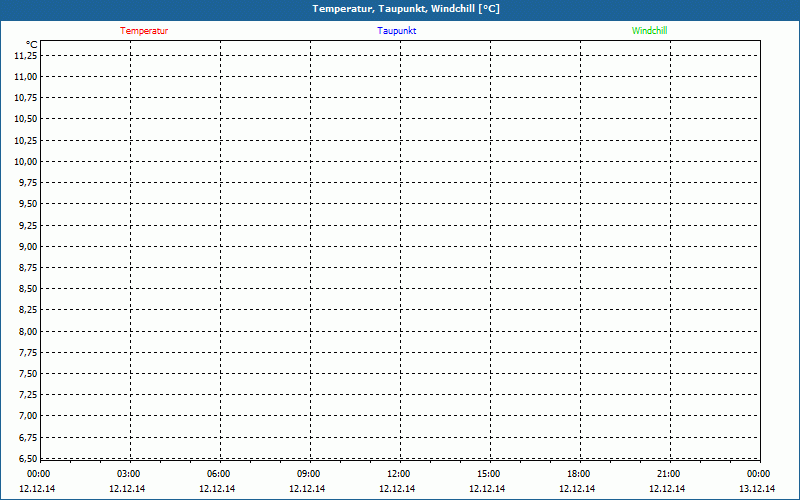The image size is (800, 500).
Task: Click the 7,00 y-axis value
Action: click(x=28, y=416)
